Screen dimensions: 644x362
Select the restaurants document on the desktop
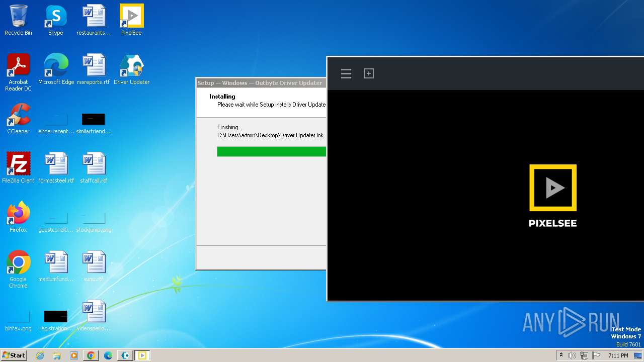tap(94, 20)
